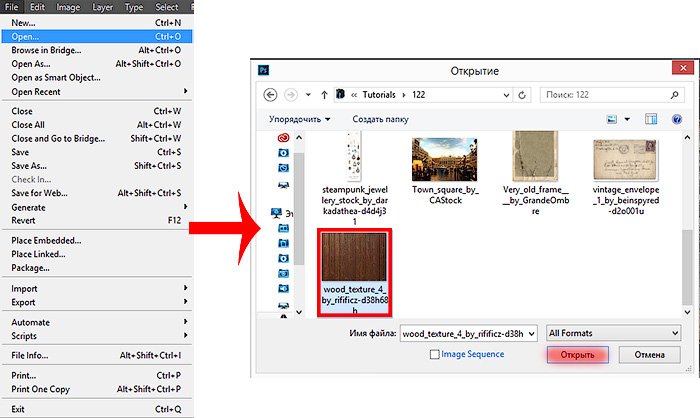700x418 pixels.
Task: Select the Very_old_frame file
Action: point(535,173)
